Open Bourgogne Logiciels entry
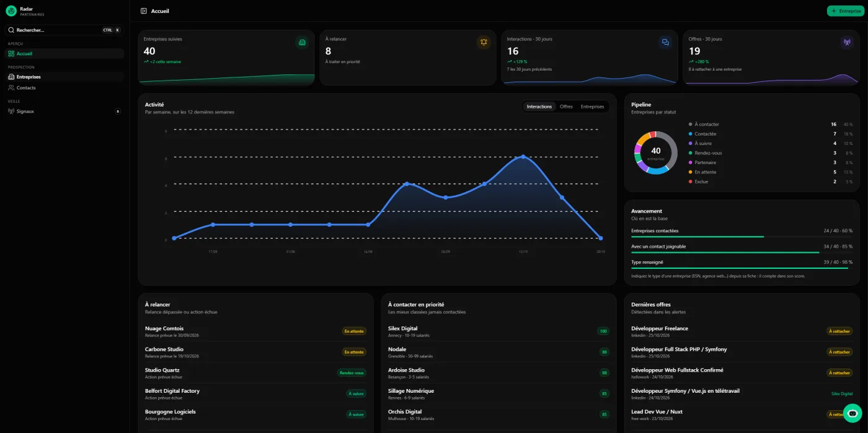Screen dimensions: 868x433 pos(255,414)
